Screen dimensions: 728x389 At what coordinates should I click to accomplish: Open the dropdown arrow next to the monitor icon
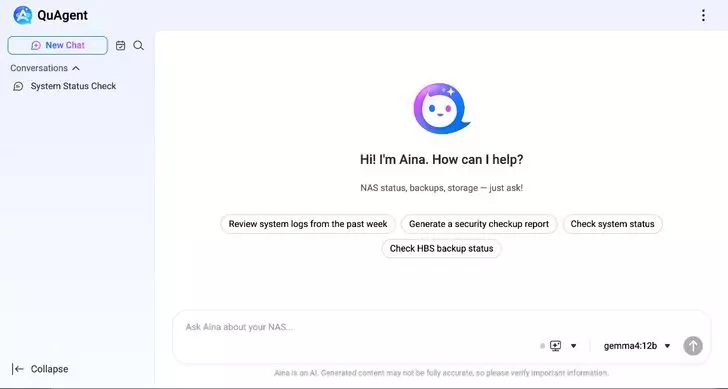pos(573,346)
